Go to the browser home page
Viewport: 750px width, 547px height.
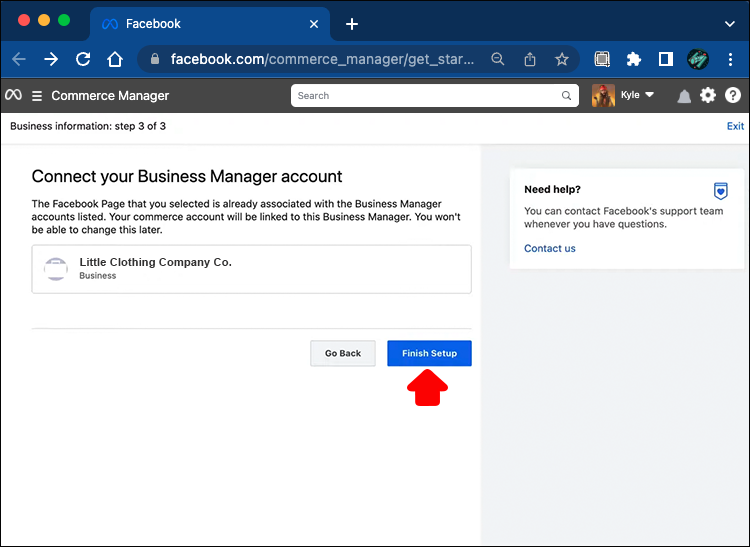[116, 59]
